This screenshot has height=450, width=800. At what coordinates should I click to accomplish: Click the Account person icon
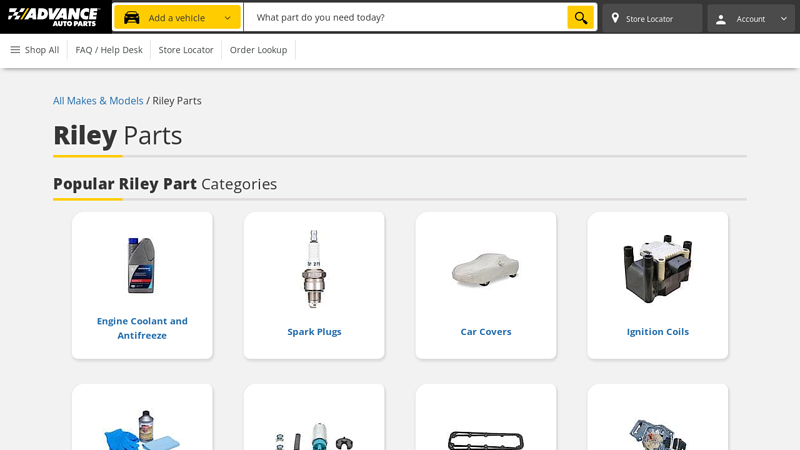coord(721,19)
